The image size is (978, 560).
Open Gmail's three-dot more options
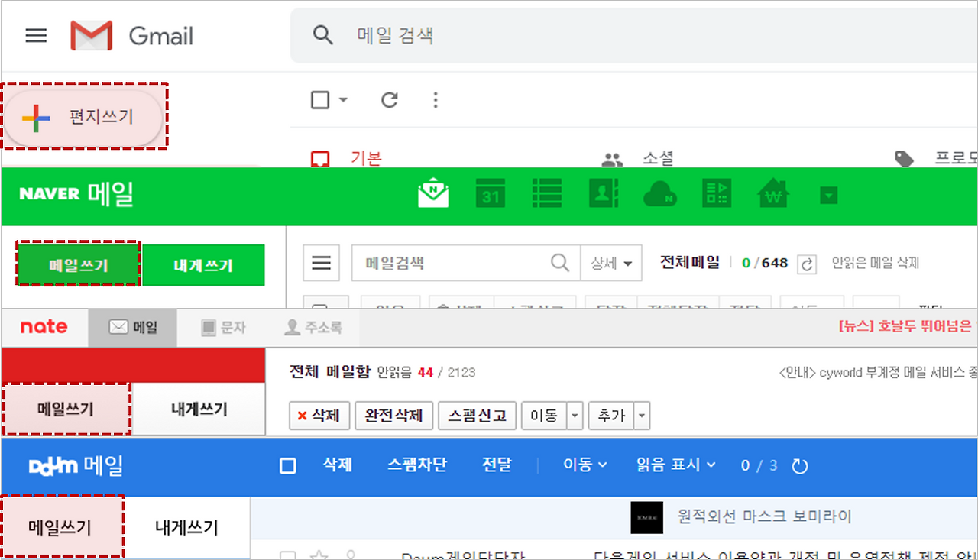point(436,100)
